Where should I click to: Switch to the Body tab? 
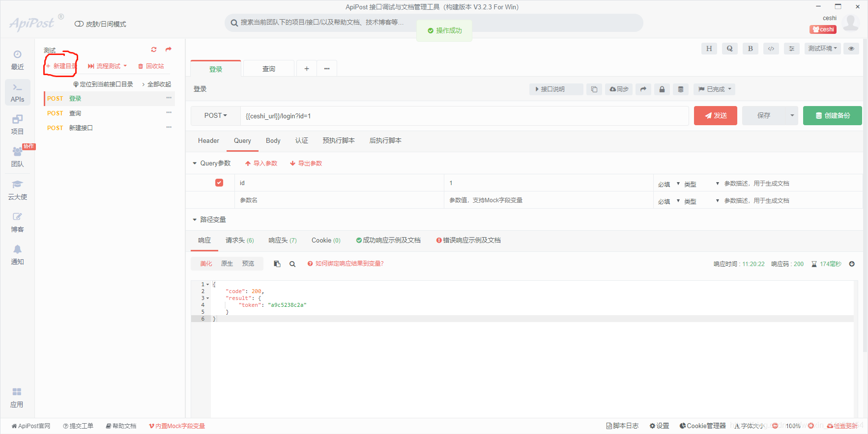273,140
